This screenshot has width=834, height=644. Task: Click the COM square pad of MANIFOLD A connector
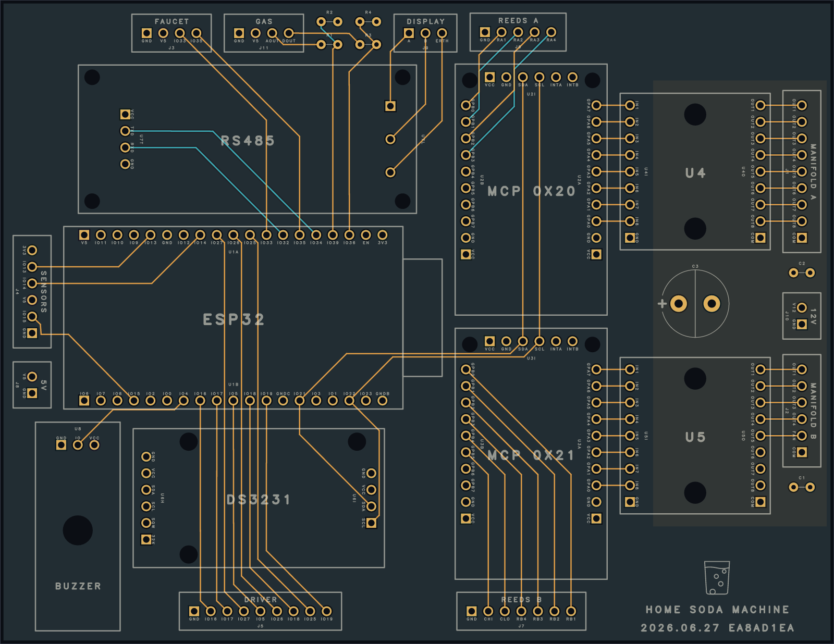tap(802, 238)
